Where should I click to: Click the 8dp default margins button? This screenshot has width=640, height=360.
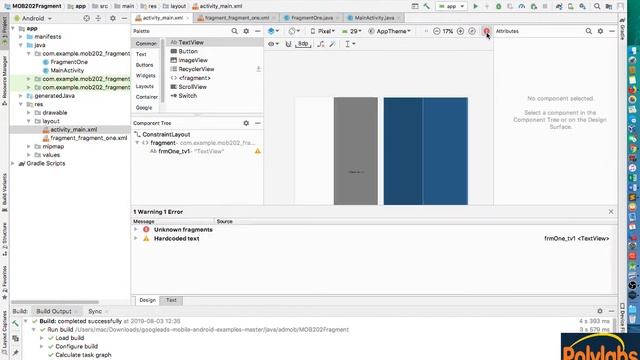pyautogui.click(x=303, y=44)
